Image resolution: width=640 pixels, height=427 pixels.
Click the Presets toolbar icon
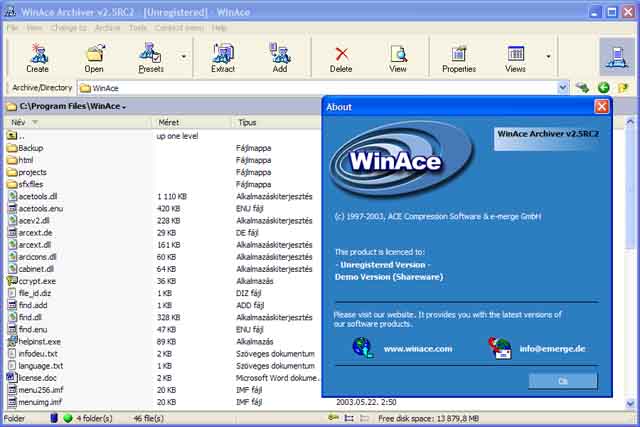pos(151,53)
